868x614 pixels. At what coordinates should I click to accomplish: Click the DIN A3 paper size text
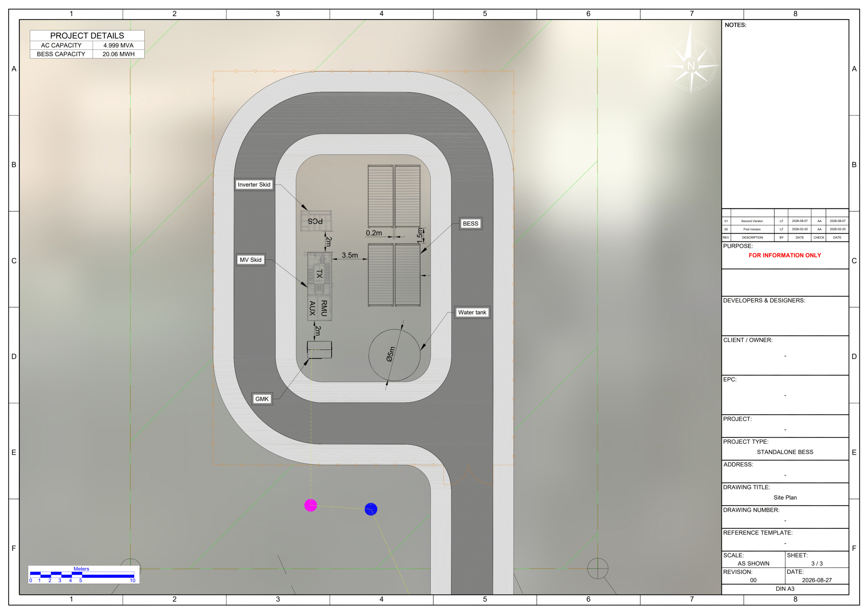[x=785, y=589]
